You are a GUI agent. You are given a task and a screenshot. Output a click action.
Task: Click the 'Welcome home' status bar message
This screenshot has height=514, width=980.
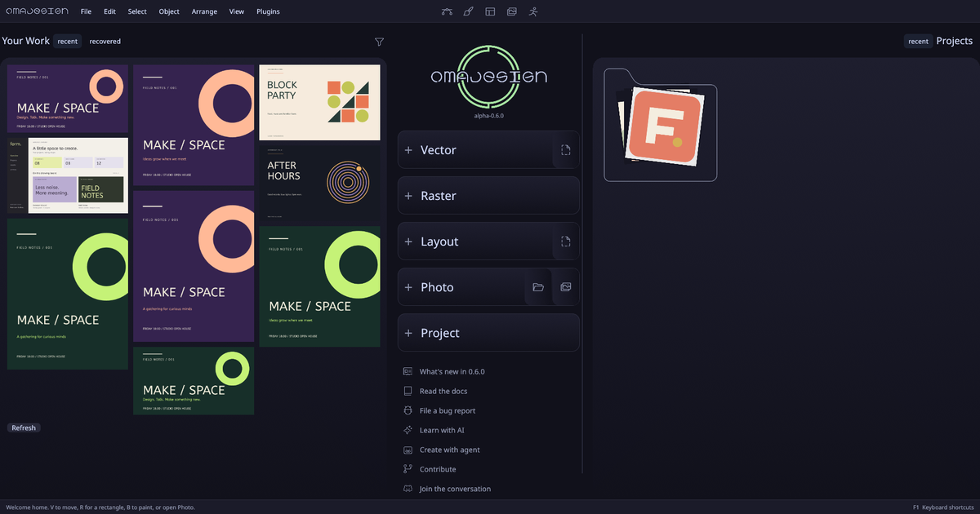100,507
